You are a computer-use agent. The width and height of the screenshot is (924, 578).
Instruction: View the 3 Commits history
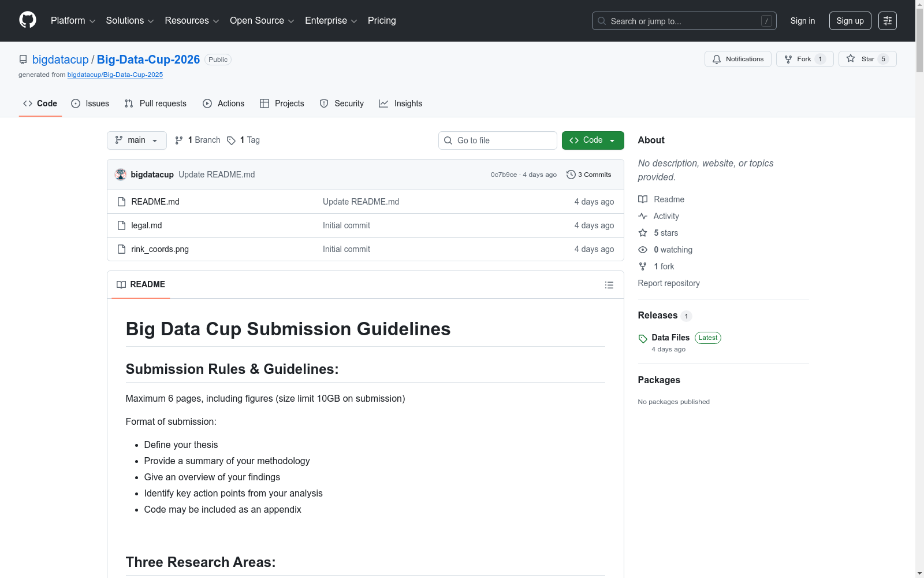[x=589, y=175]
